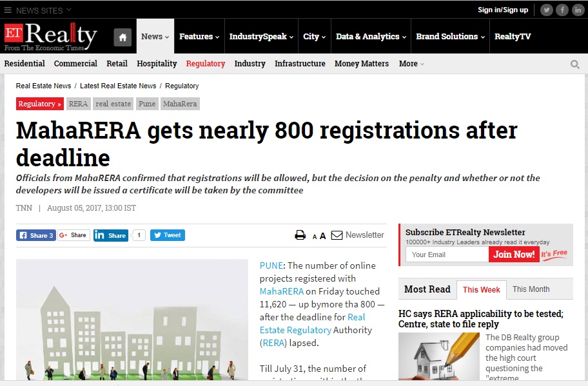The width and height of the screenshot is (588, 386).
Task: Tweet this article
Action: tap(168, 235)
